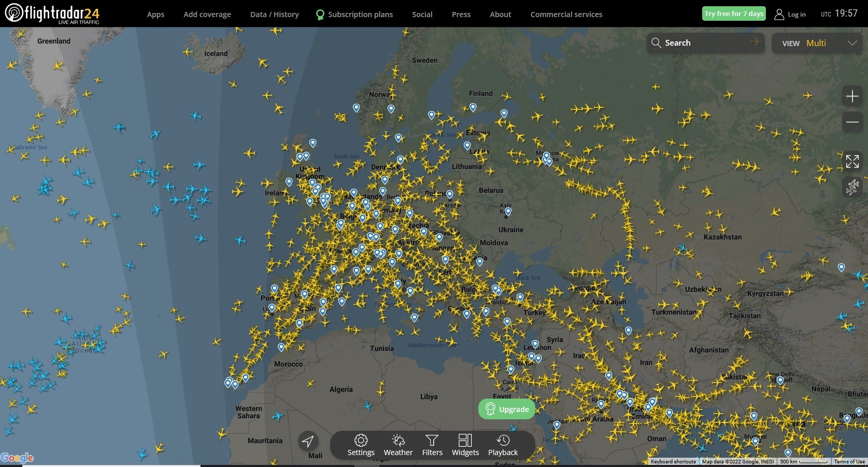Select the airport pin near Kyiv

click(508, 211)
